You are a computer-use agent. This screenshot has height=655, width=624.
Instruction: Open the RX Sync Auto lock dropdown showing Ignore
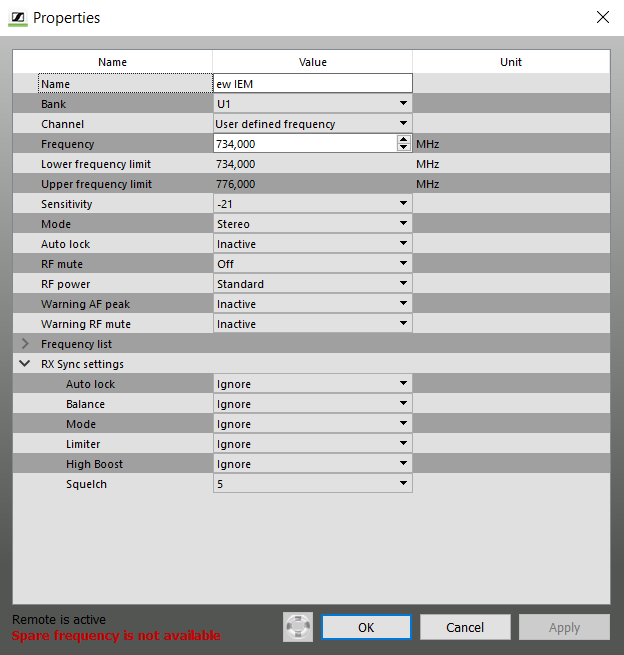[x=312, y=384]
